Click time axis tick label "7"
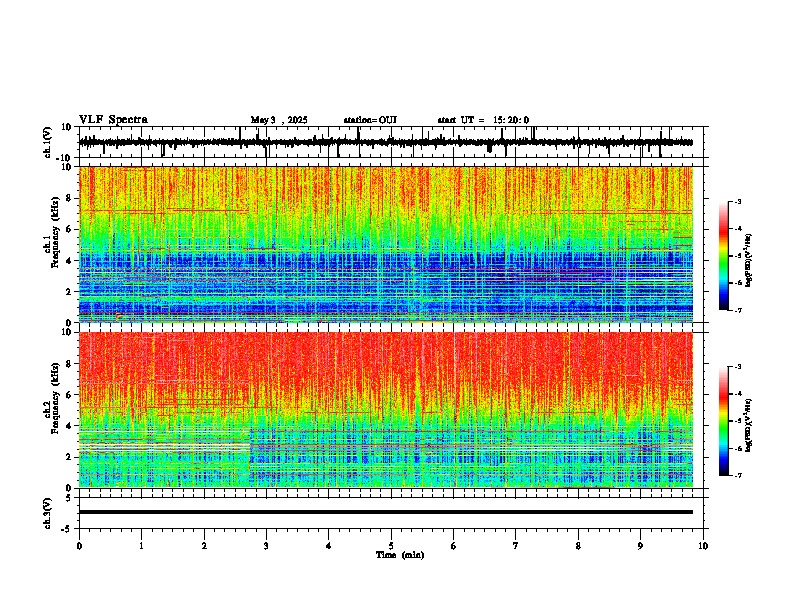The width and height of the screenshot is (792, 612). pyautogui.click(x=516, y=546)
